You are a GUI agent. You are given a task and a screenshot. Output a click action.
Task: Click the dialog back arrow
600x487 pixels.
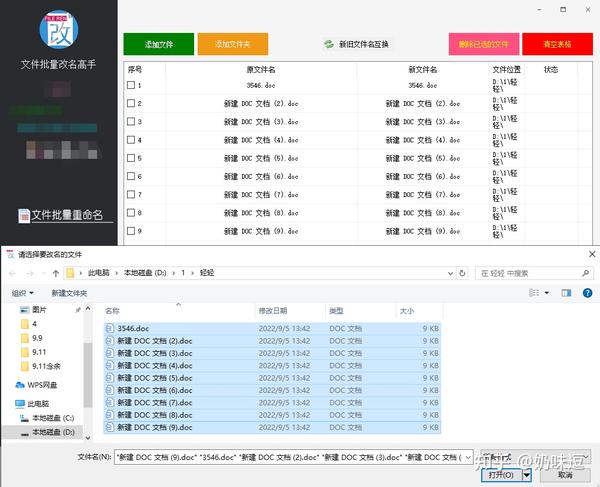(13, 273)
